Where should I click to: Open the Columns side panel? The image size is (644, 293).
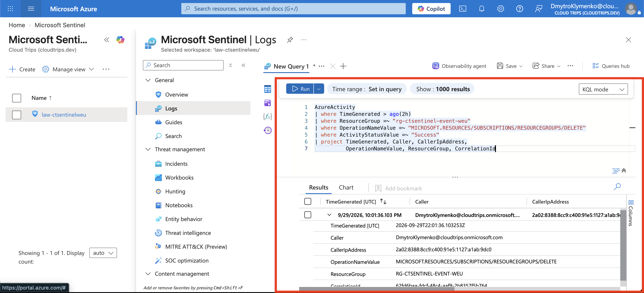click(631, 213)
